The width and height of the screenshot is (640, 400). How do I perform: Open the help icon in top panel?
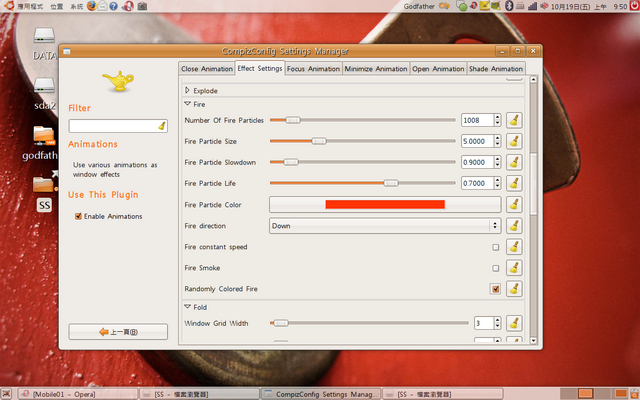pyautogui.click(x=113, y=6)
